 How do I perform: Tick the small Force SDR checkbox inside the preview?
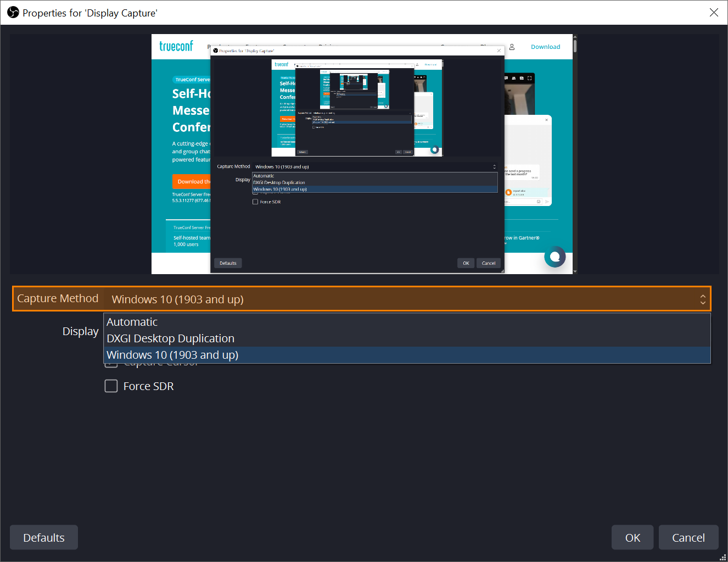(255, 202)
